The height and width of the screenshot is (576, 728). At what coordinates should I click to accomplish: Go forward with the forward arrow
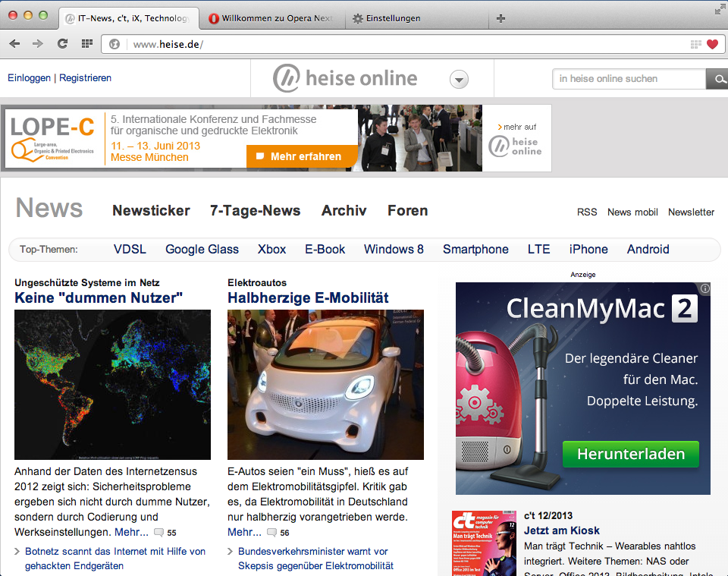click(x=38, y=44)
